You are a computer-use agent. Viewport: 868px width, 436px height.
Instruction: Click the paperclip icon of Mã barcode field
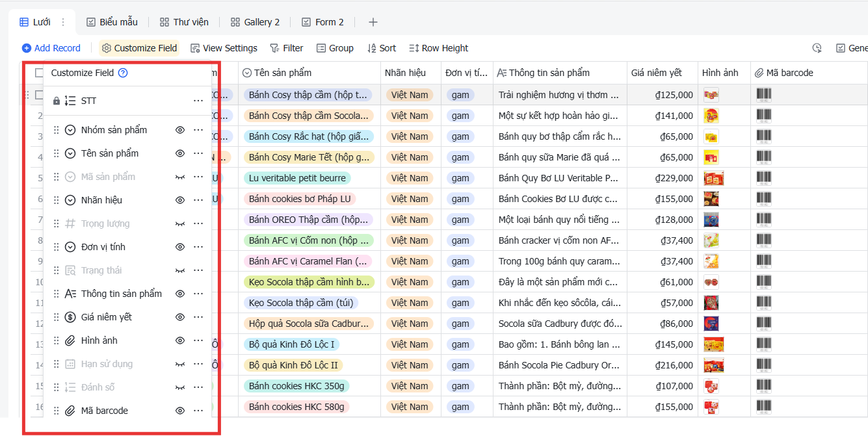(70, 411)
